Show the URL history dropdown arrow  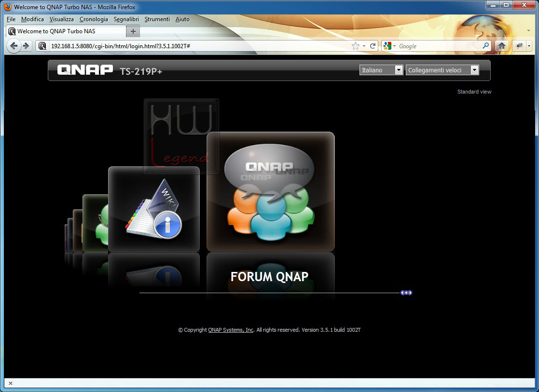[364, 46]
